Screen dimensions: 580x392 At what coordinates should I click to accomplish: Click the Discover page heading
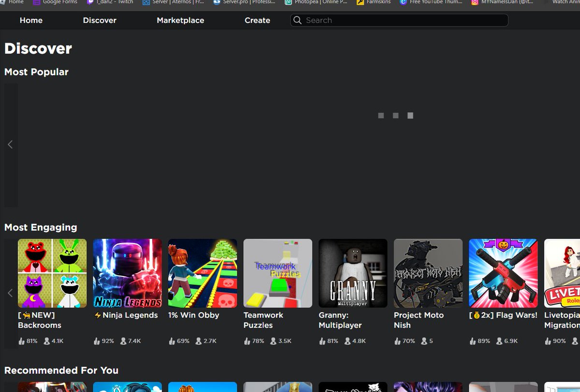tap(38, 48)
